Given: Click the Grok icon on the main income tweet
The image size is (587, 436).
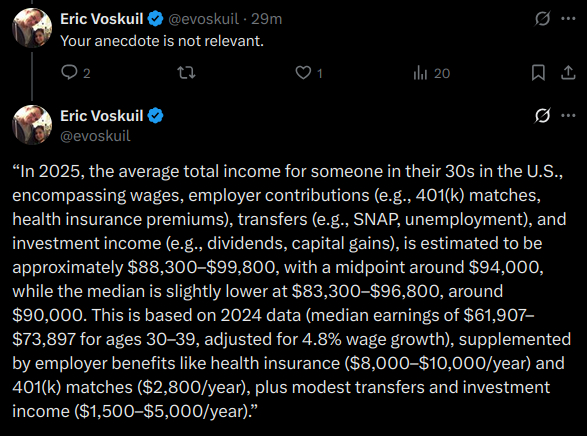Looking at the screenshot, I should 542,115.
